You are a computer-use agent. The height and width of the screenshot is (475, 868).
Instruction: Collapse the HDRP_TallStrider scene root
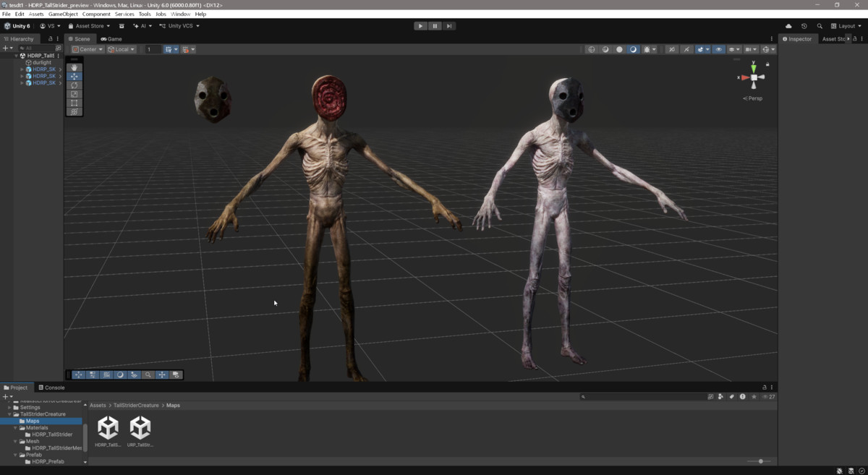point(17,56)
